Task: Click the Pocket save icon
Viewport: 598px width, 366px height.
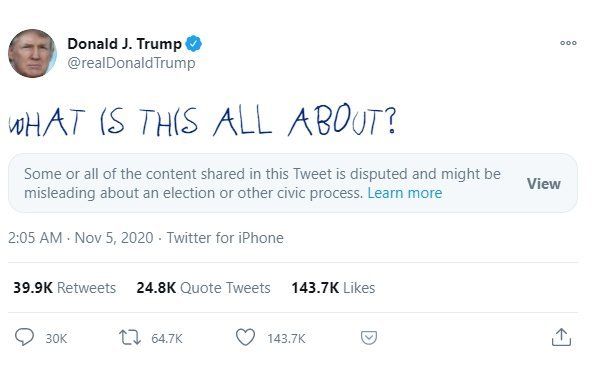Action: point(369,338)
